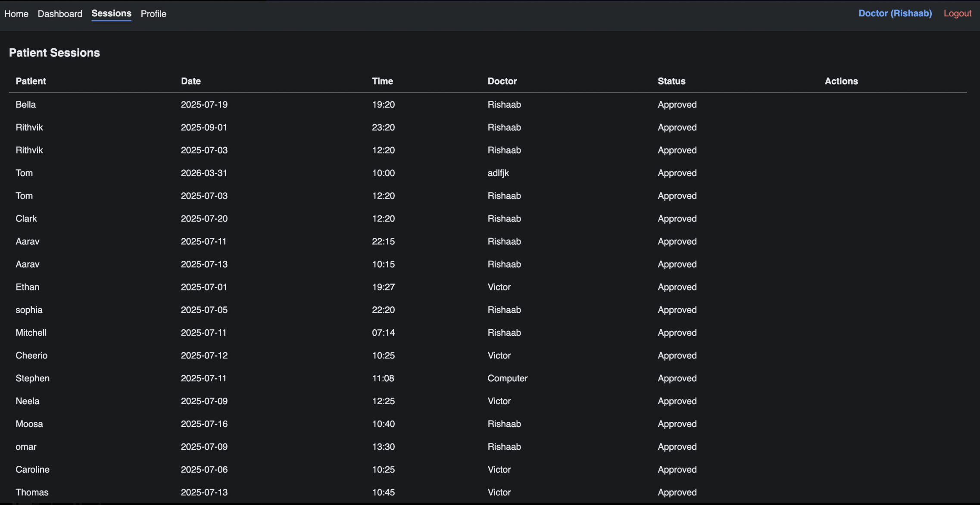
Task: Click Caroline's session date 2025-07-06
Action: 204,470
